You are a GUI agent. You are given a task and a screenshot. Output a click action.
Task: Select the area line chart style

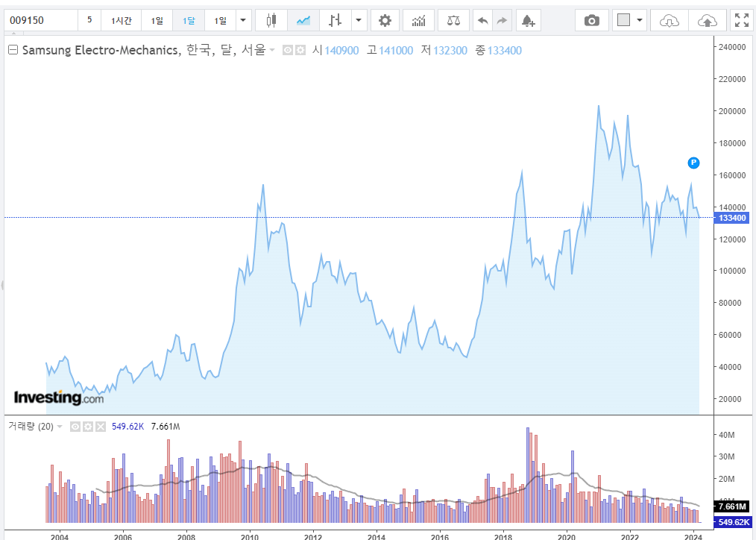[x=303, y=20]
